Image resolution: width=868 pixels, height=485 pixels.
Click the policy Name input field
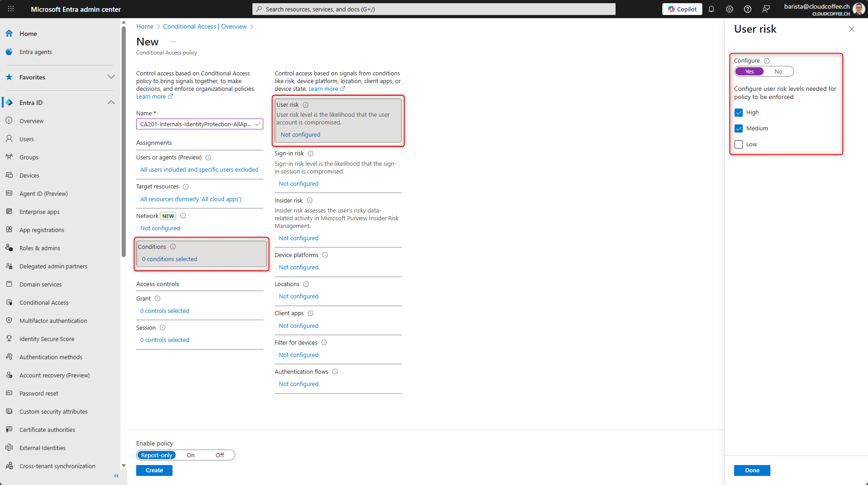point(196,124)
